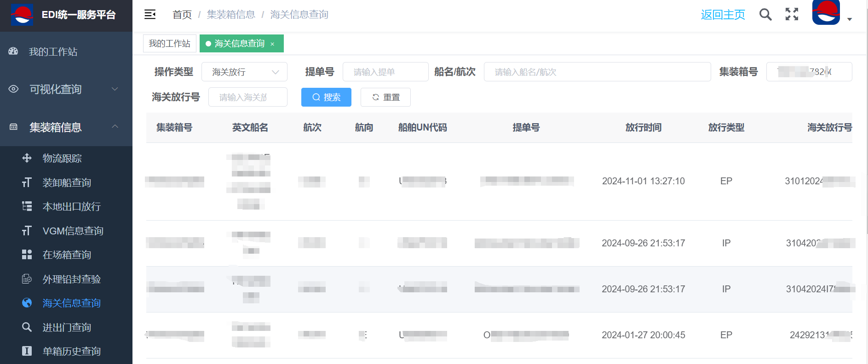Open the avatar dropdown arrow
The height and width of the screenshot is (364, 868).
coord(850,19)
